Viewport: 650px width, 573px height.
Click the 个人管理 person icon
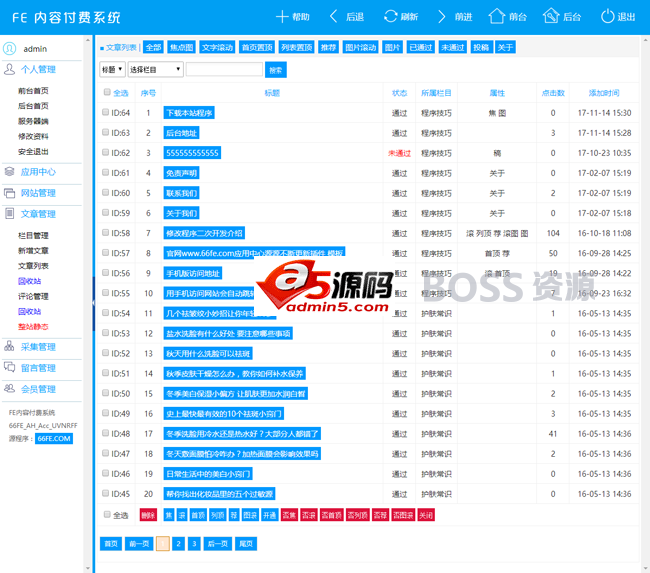click(9, 69)
